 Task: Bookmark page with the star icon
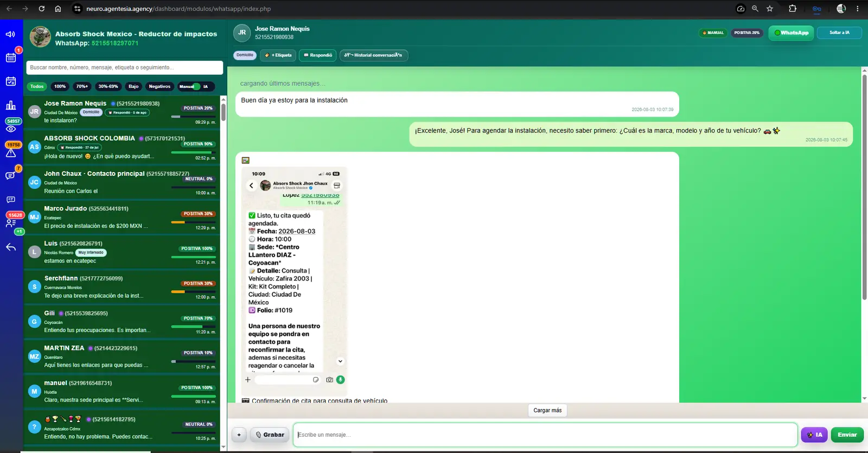point(770,9)
